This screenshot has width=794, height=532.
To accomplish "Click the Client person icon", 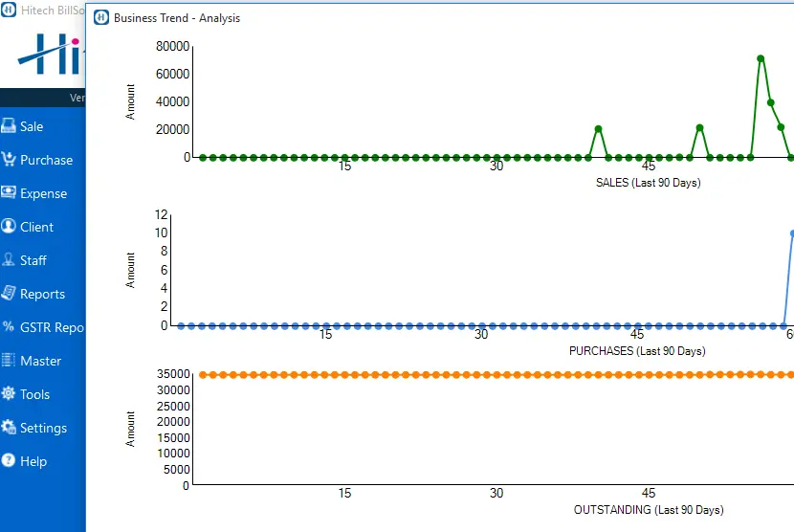I will click(x=9, y=227).
